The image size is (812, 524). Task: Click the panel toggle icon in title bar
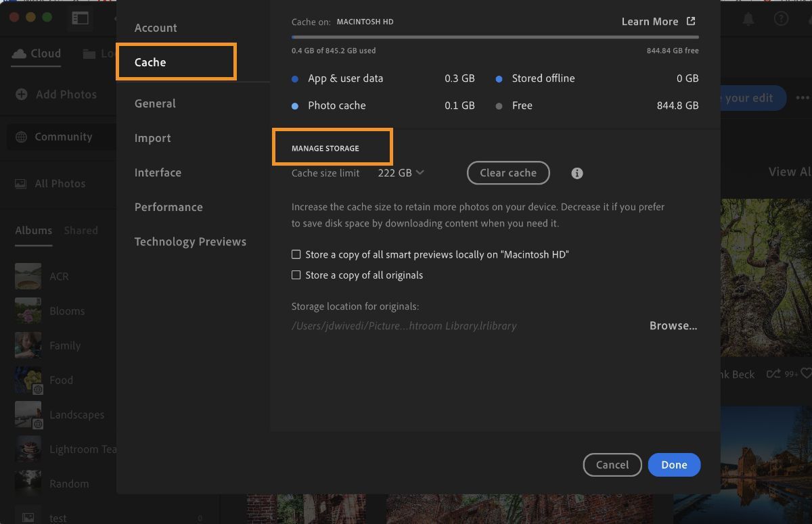[x=80, y=19]
